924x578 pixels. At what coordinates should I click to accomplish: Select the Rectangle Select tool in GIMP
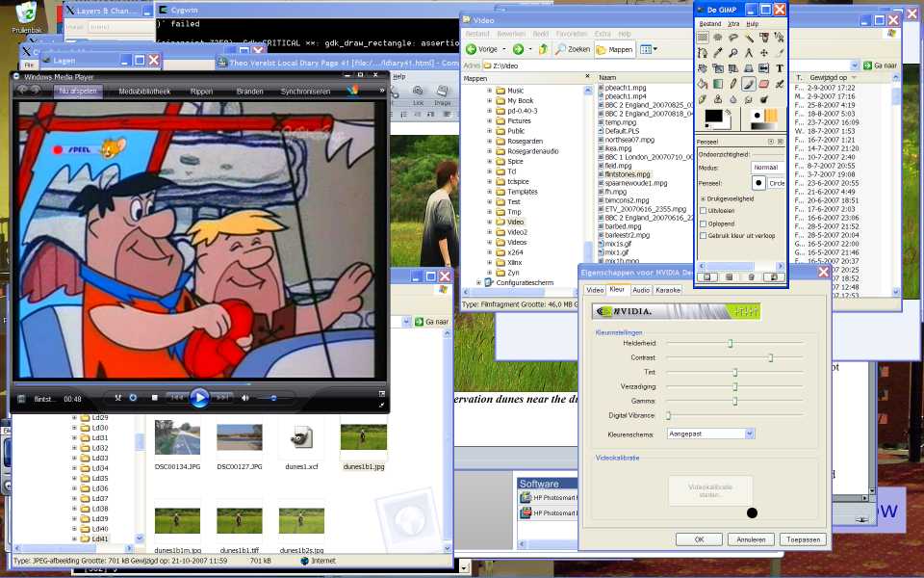pos(703,38)
